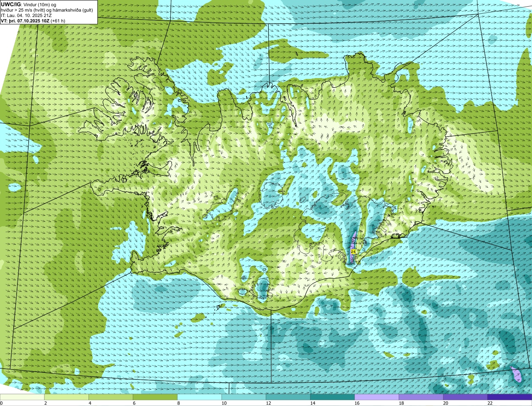This screenshot has height=406, width=532.
Task: Click the 4–6 m/s green legend swatch
Action: (111, 397)
